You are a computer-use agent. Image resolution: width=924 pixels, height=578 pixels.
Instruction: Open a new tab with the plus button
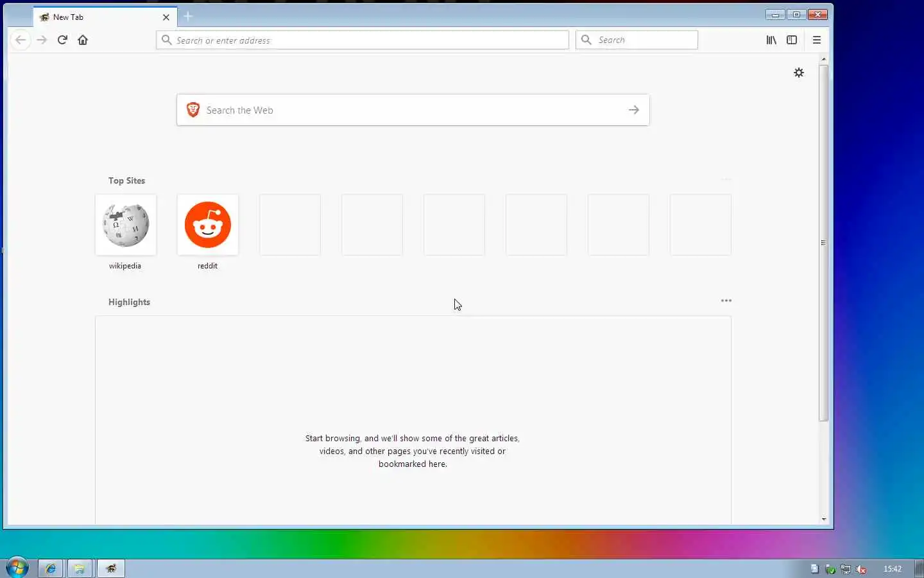pos(188,17)
